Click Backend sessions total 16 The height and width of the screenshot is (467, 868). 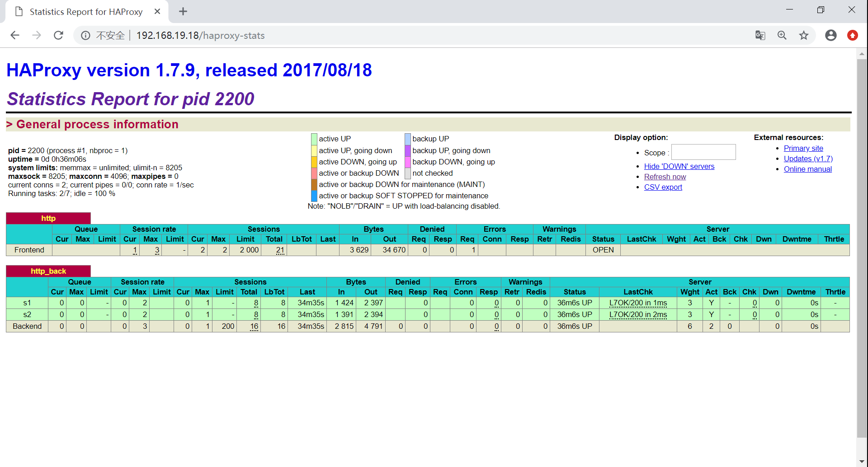point(254,326)
